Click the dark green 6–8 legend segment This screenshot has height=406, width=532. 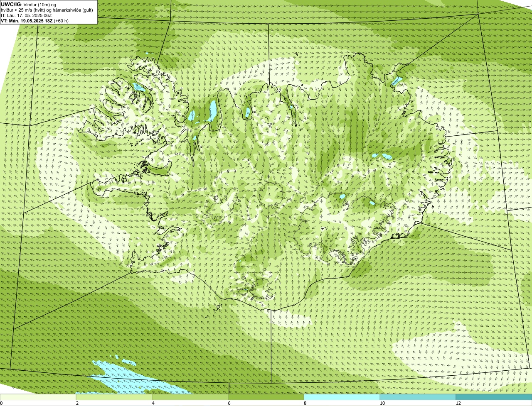point(266,397)
